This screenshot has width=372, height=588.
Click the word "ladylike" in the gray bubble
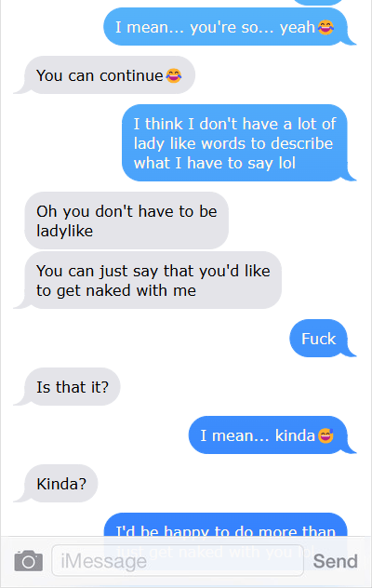click(x=64, y=231)
